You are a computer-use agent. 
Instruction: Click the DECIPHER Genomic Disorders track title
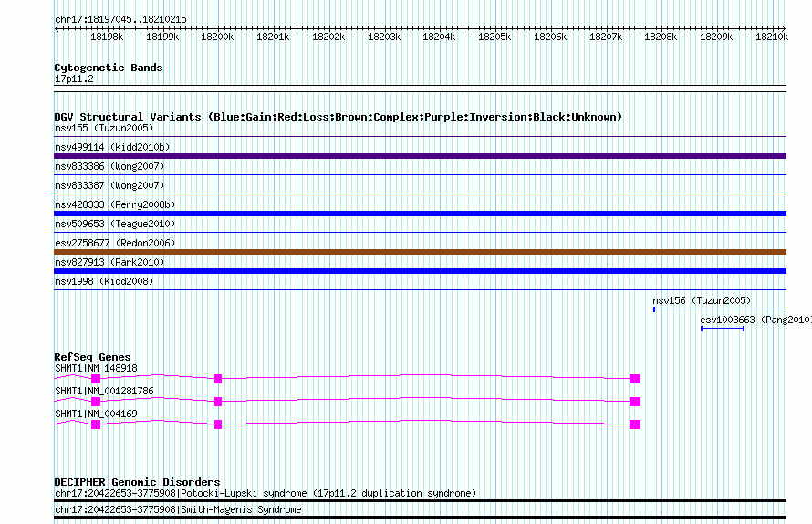point(137,481)
